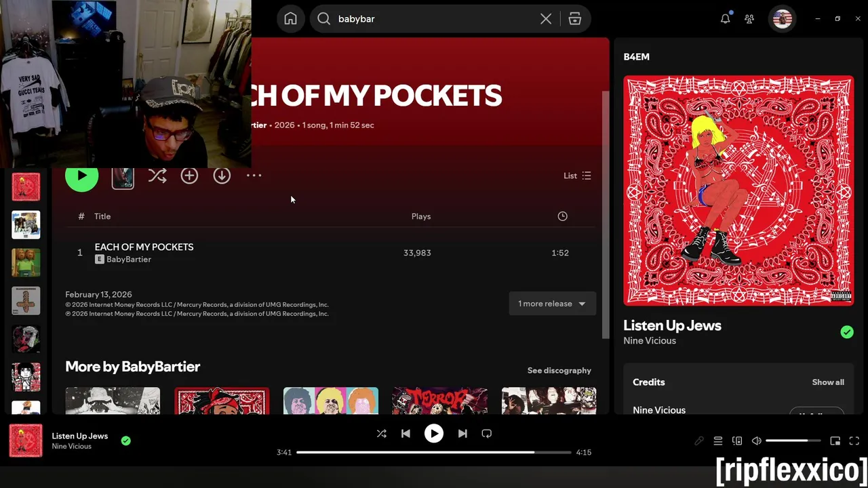Viewport: 868px width, 488px height.
Task: Click the now playing cover in player bar
Action: pyautogui.click(x=26, y=441)
